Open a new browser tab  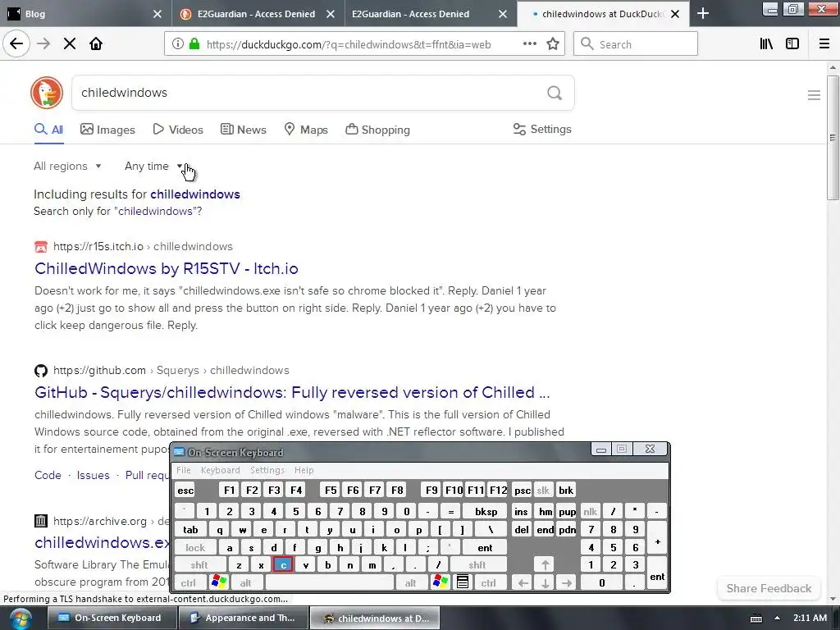tap(703, 14)
